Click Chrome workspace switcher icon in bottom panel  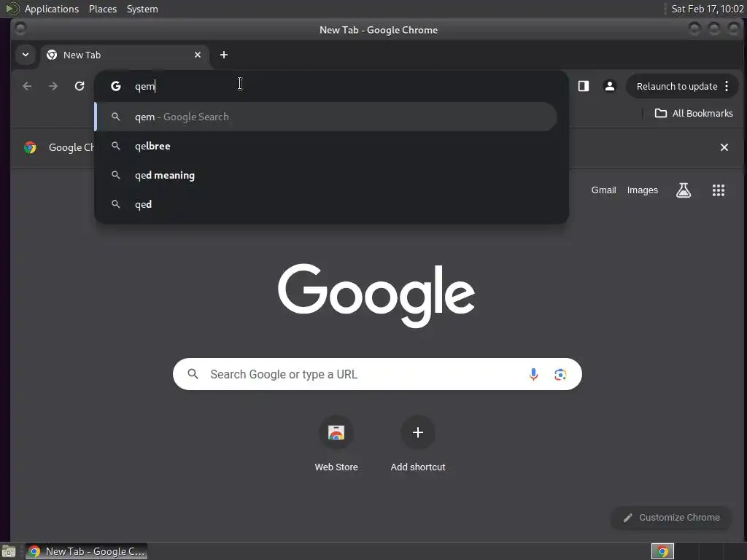pyautogui.click(x=662, y=551)
